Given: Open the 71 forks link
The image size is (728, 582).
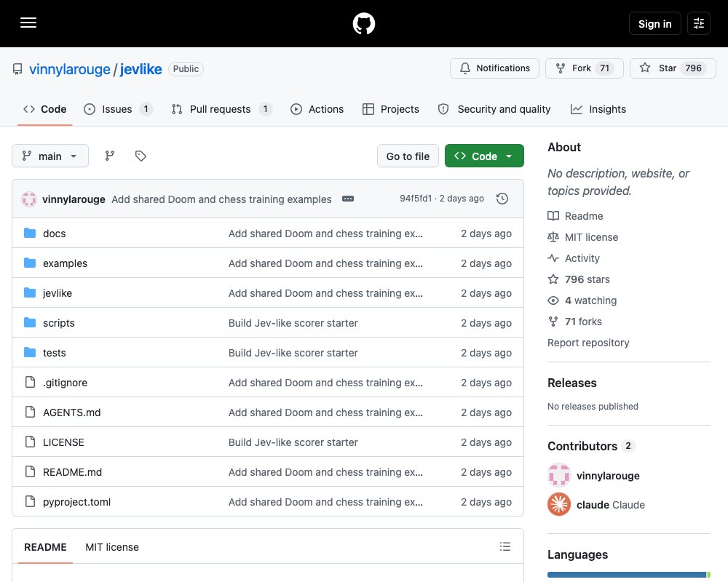Looking at the screenshot, I should click(575, 322).
